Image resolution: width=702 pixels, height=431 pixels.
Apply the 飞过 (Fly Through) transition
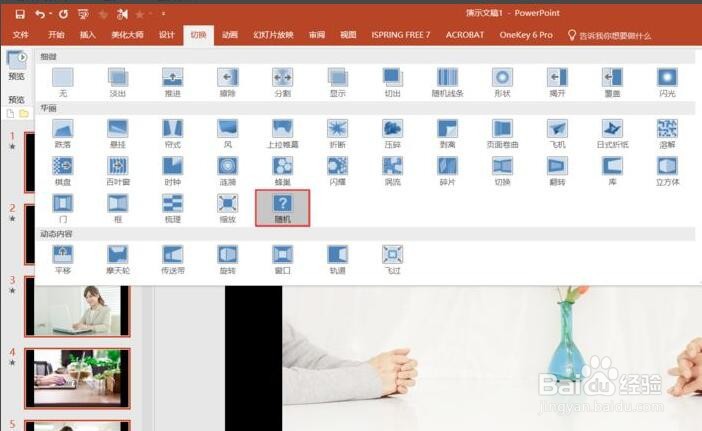(x=393, y=260)
